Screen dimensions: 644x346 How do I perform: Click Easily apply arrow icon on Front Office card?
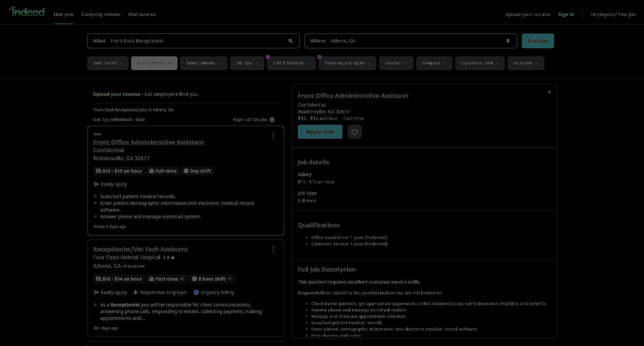(97, 184)
